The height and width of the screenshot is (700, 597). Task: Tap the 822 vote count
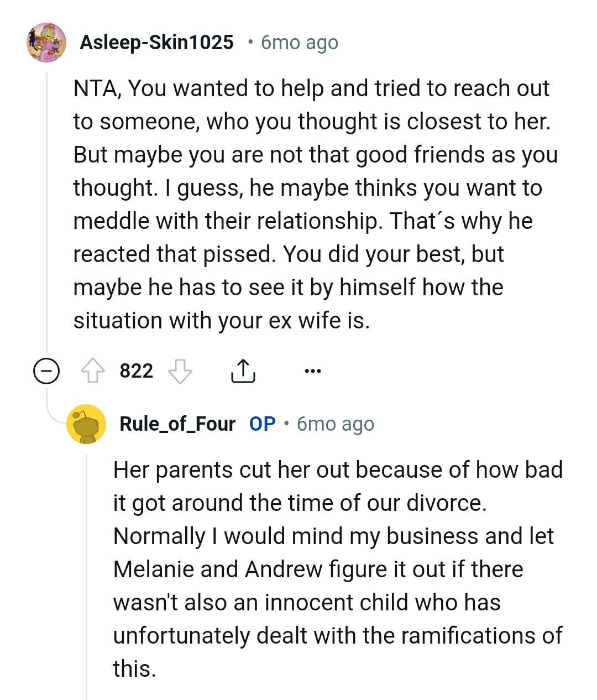click(136, 371)
